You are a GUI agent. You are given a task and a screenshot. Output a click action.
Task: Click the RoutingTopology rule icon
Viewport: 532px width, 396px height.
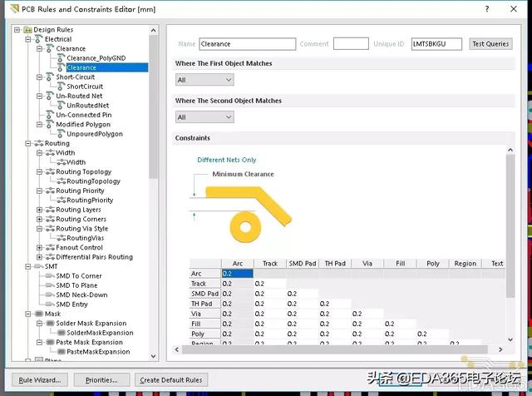coord(61,181)
